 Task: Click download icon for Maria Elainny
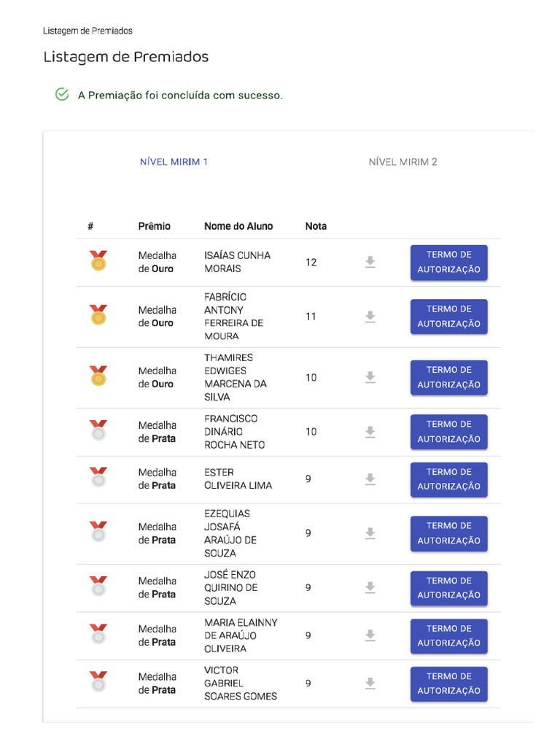click(x=370, y=635)
